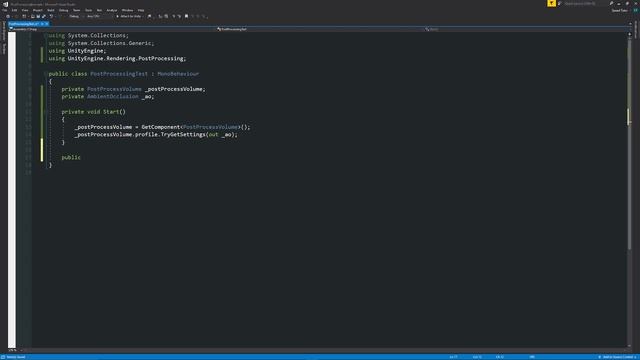Click the 'TryGetSettings' method call
This screenshot has width=640, height=360.
183,135
